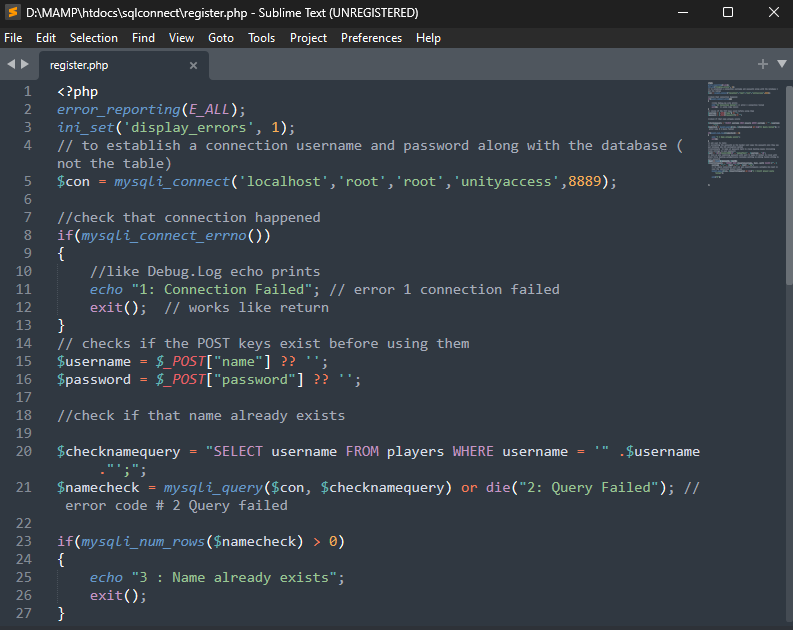
Task: Click the Sublime Text app icon in title bar
Action: click(x=13, y=12)
